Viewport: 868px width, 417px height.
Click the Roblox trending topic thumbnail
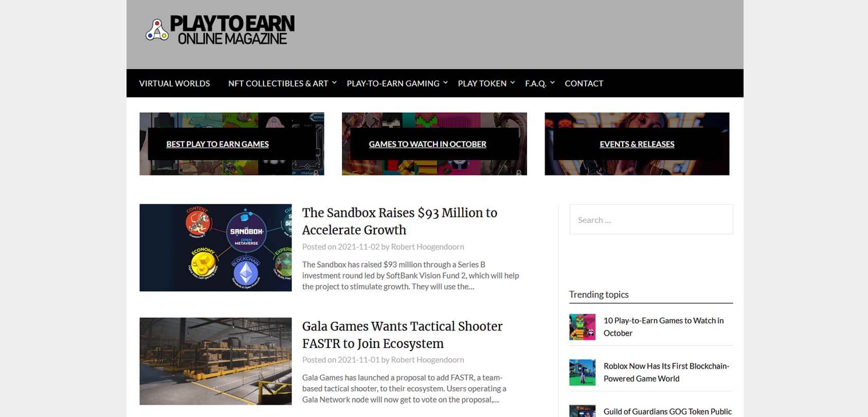582,372
